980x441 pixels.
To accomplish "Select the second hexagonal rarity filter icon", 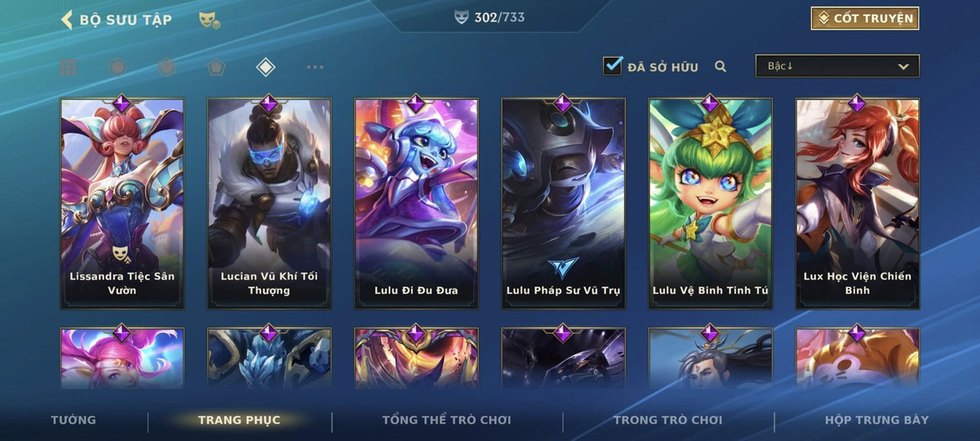I will coord(166,67).
